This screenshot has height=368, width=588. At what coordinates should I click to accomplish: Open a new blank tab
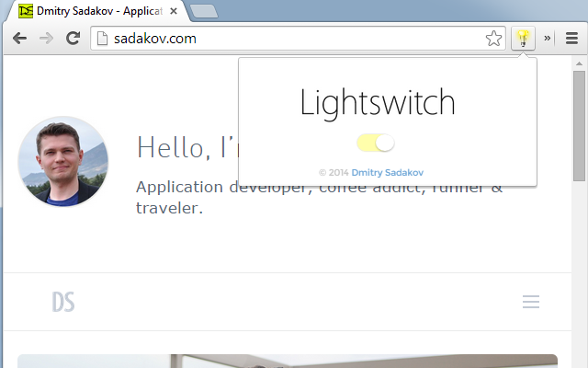[x=204, y=11]
